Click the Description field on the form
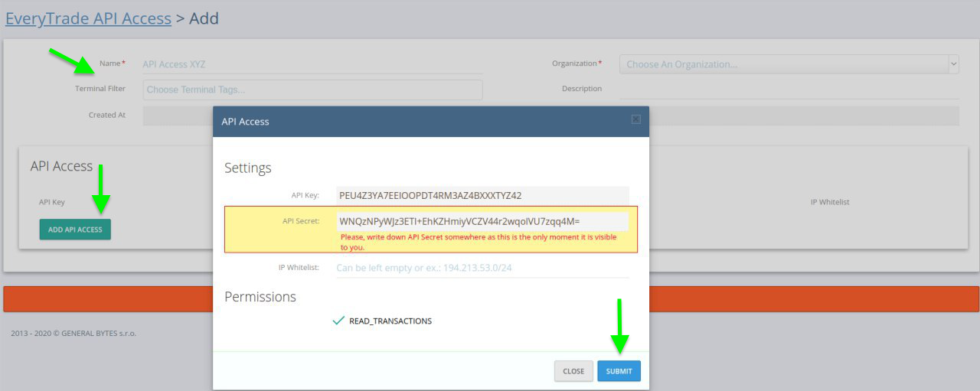Image resolution: width=980 pixels, height=391 pixels. [x=789, y=89]
